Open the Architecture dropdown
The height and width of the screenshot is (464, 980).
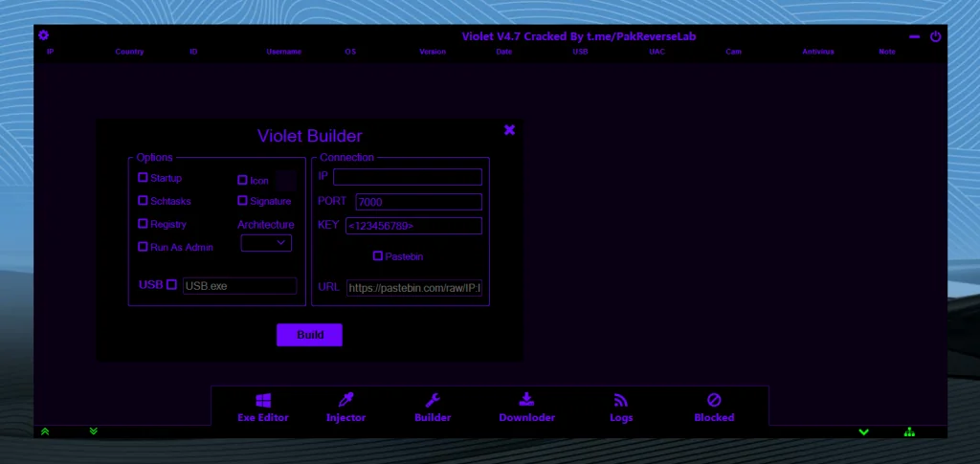266,243
